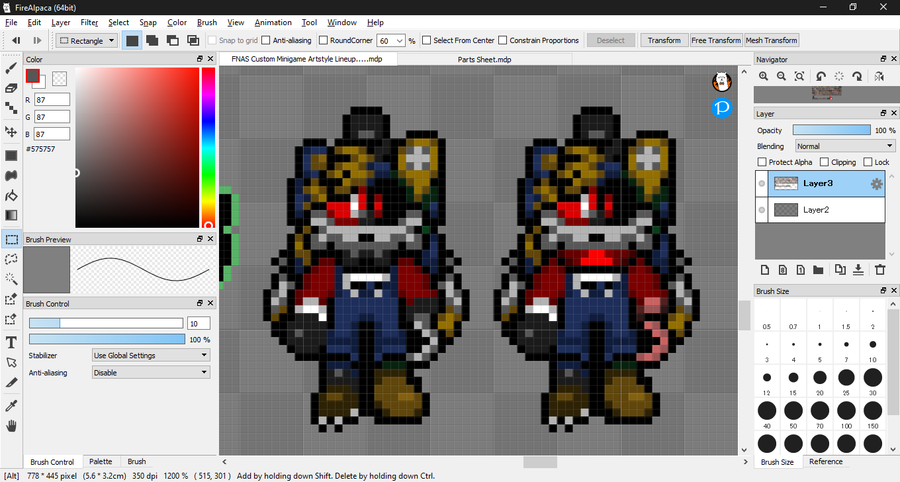Select the Lasso selection tool
The height and width of the screenshot is (482, 900).
click(x=11, y=259)
